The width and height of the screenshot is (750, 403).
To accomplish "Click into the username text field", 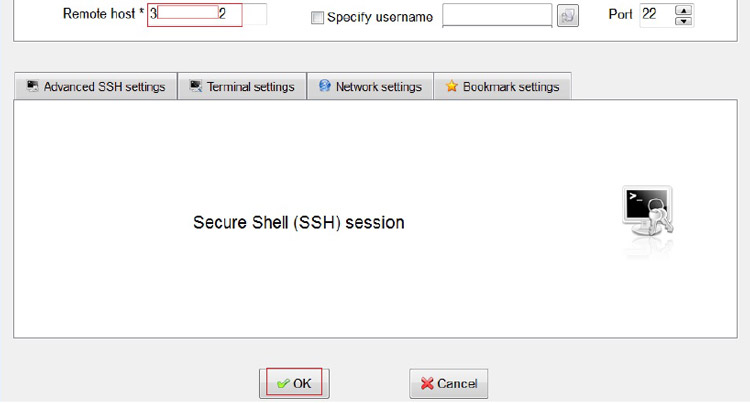I will 497,15.
